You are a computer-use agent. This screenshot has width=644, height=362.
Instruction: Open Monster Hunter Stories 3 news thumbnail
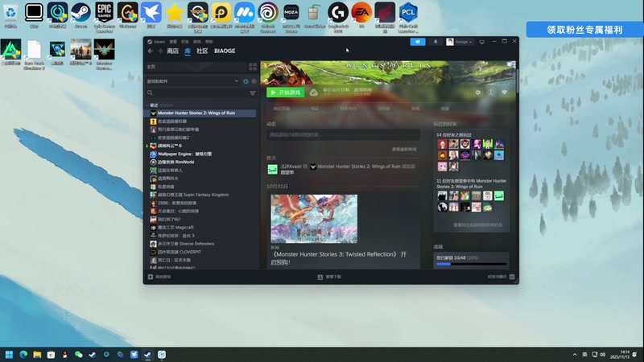click(x=314, y=219)
